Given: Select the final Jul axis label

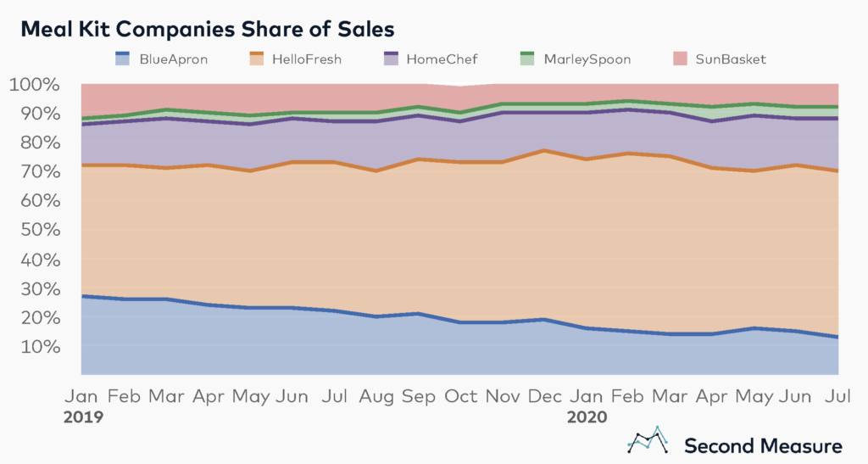Looking at the screenshot, I should tap(838, 396).
